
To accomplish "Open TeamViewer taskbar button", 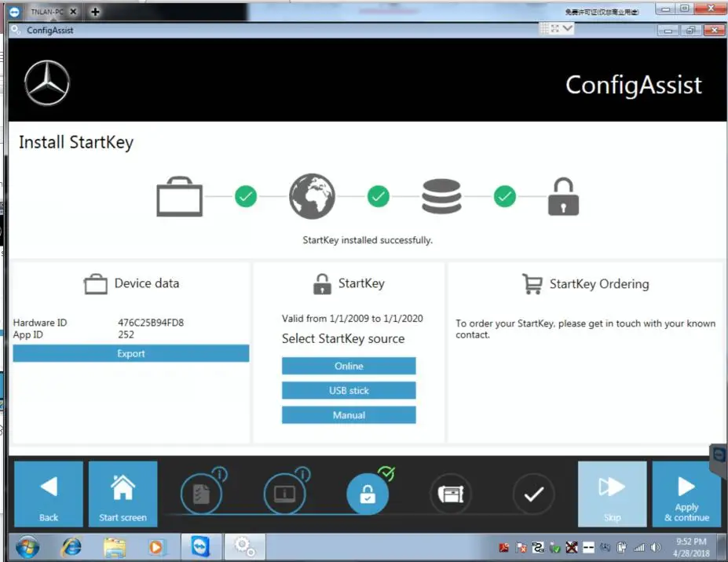I will [x=200, y=546].
